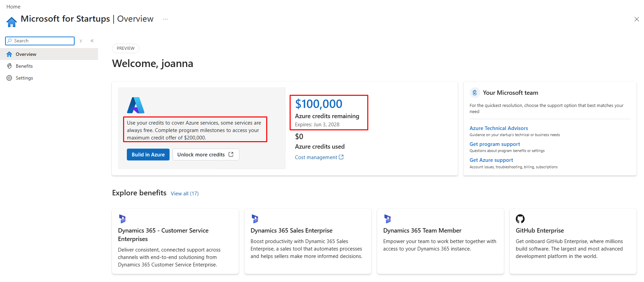Click the Home breadcrumb link
Image resolution: width=644 pixels, height=282 pixels.
click(x=13, y=7)
